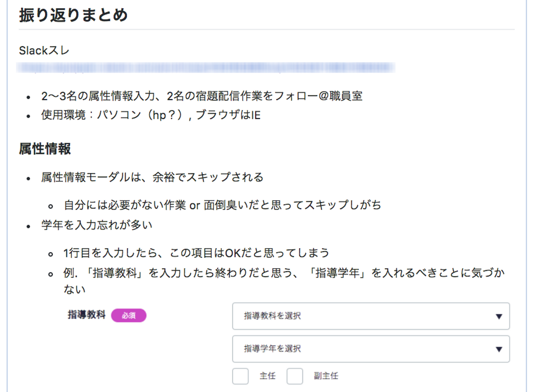The height and width of the screenshot is (392, 536).
Task: Click the bullet about 宿題配信作業をフォロー
Action: [x=202, y=96]
